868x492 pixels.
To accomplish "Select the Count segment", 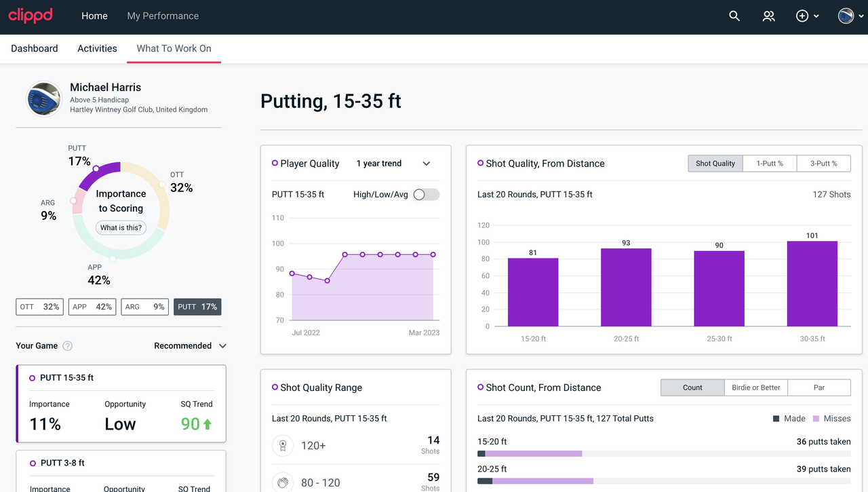I will tap(692, 387).
